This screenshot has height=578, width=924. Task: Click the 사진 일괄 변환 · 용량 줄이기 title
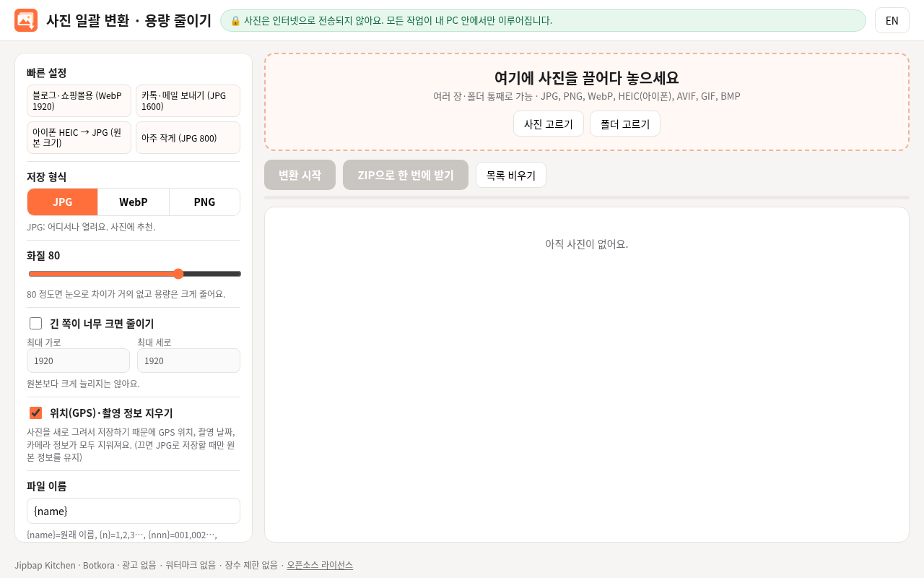tap(128, 20)
